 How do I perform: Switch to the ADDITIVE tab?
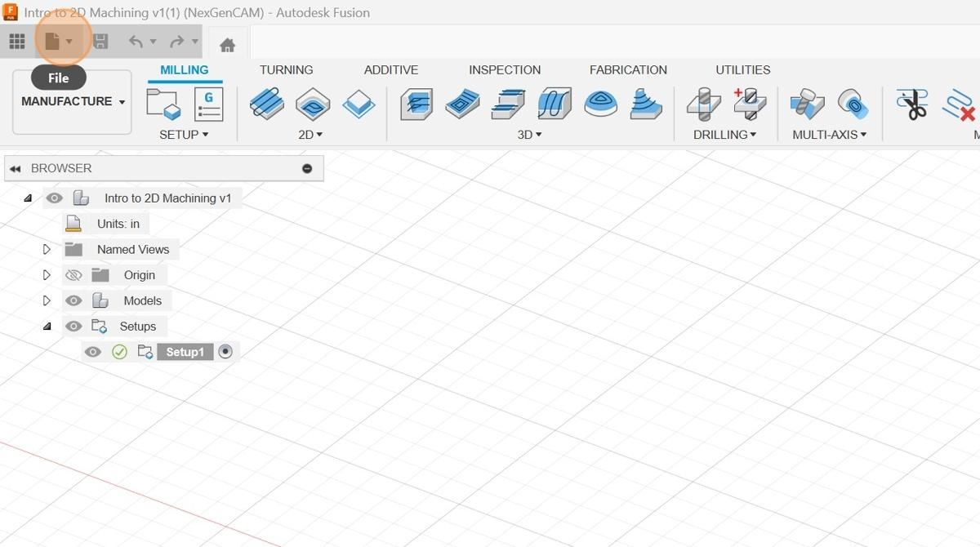[391, 70]
